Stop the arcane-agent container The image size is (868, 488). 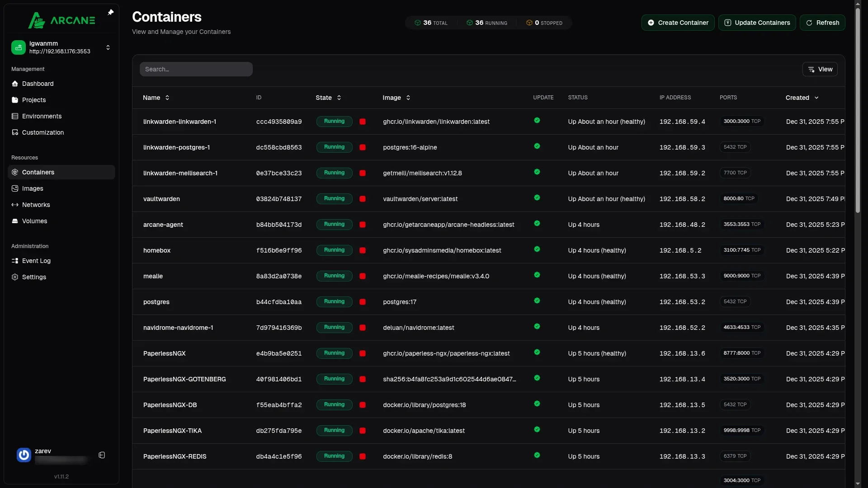(363, 225)
